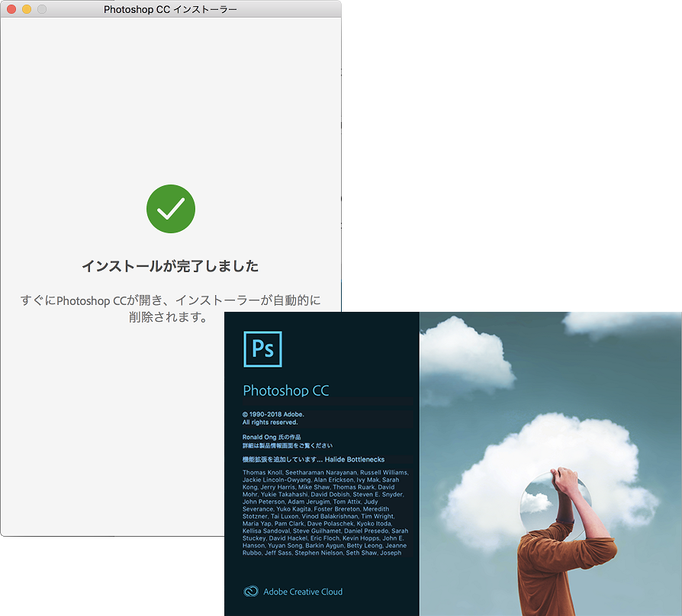Click the 'Halide Bottlenecks' loading status text
The width and height of the screenshot is (682, 616).
click(x=355, y=460)
